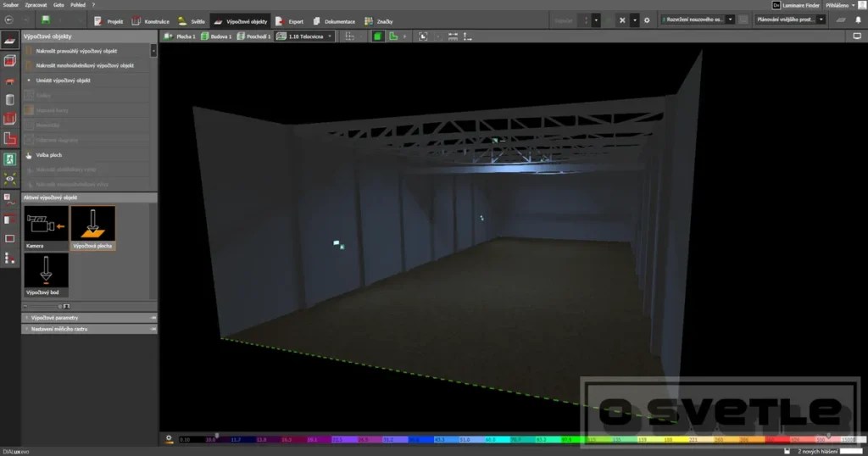
Task: Click the dashed grid view icon
Action: [x=349, y=36]
